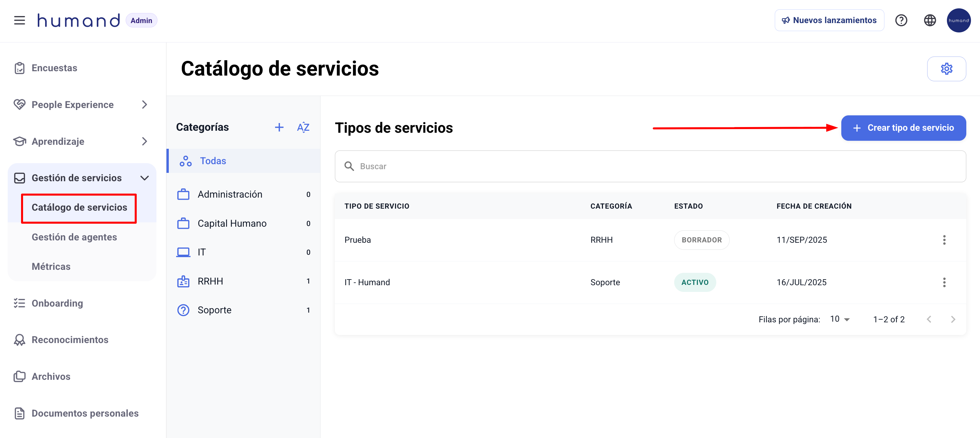Image resolution: width=980 pixels, height=438 pixels.
Task: Open options menu for IT - Humand row
Action: click(944, 283)
